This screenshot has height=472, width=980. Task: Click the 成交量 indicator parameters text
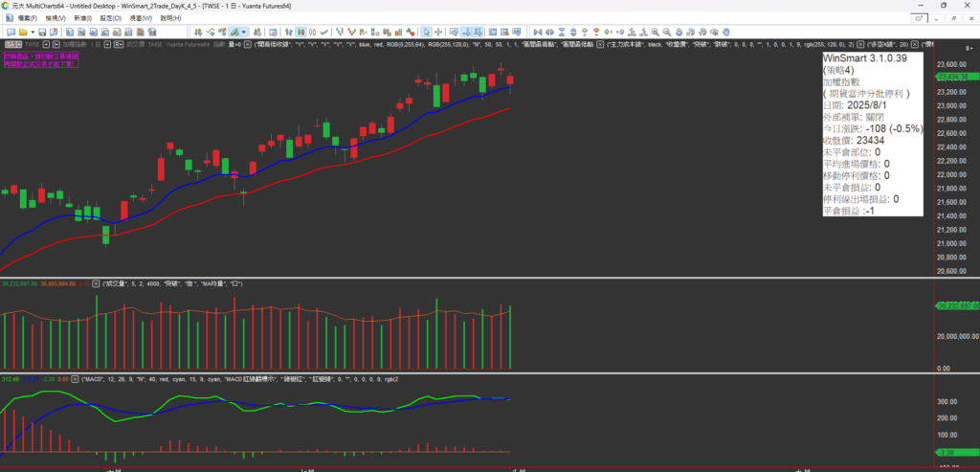(172, 283)
